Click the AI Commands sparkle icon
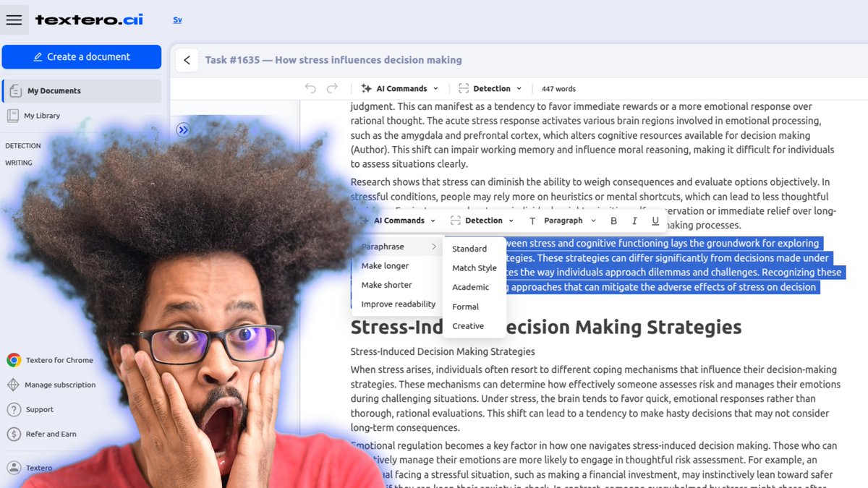This screenshot has width=868, height=488. [368, 87]
